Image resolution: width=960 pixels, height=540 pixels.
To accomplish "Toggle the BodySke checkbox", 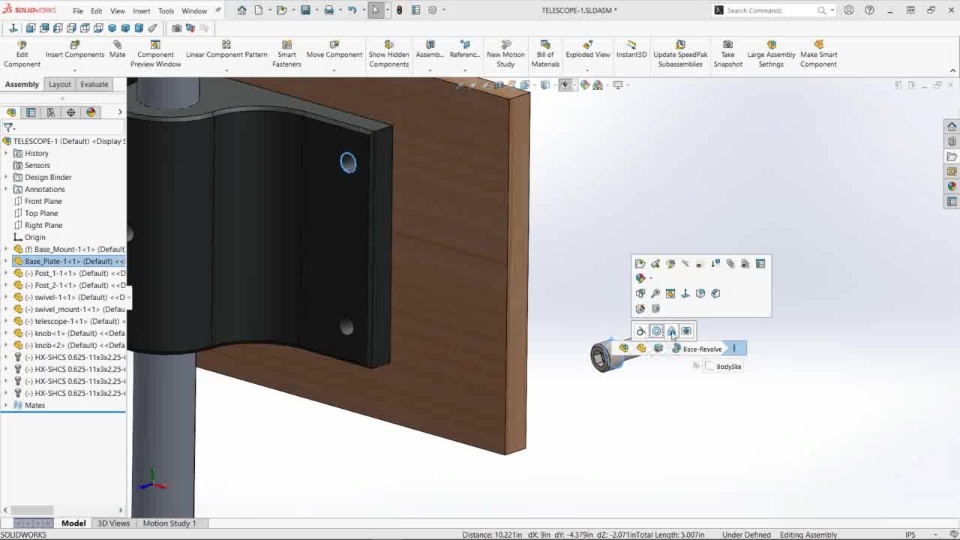I will tap(710, 366).
